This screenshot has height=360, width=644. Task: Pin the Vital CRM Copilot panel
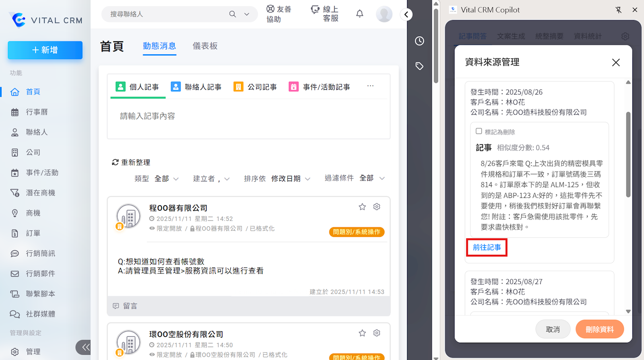618,10
